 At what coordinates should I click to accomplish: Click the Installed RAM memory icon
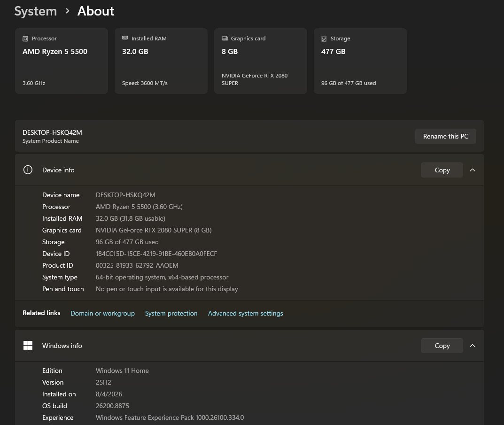(125, 38)
